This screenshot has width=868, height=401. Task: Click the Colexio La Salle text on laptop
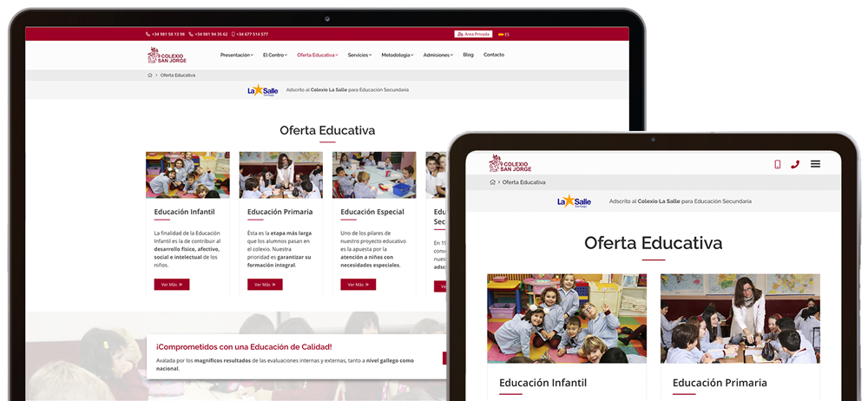pos(329,89)
